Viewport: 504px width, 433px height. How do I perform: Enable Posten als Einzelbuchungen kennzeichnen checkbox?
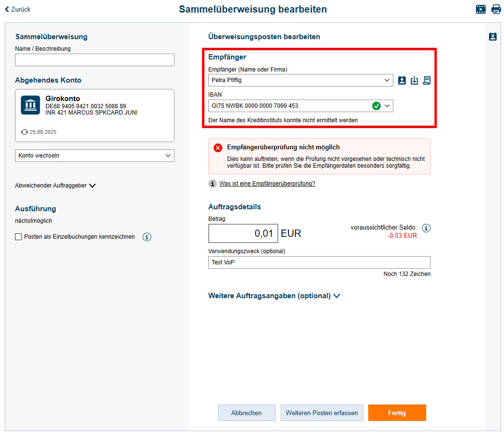pyautogui.click(x=19, y=237)
